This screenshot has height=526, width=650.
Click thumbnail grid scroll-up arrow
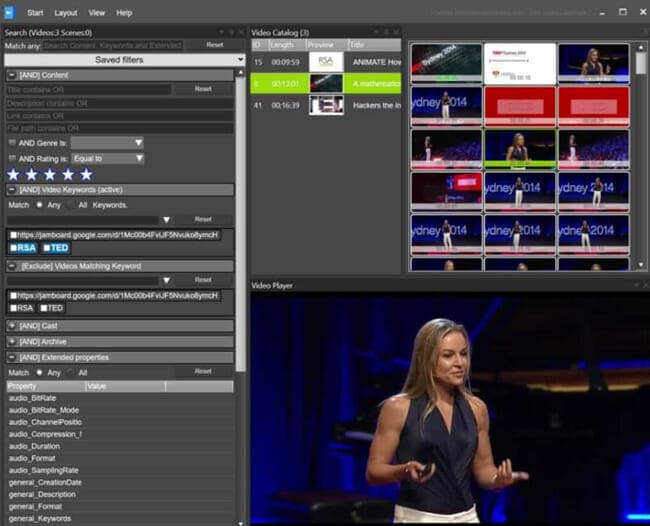coord(641,48)
